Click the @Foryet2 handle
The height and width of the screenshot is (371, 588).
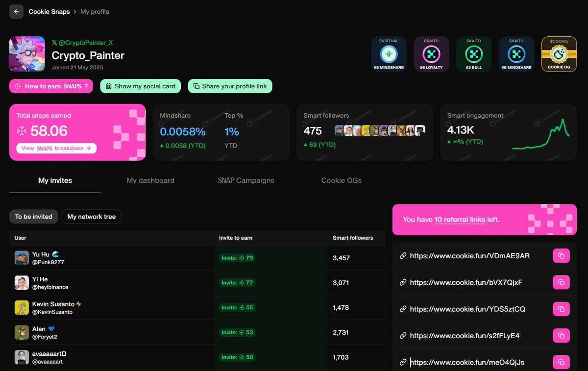(x=45, y=337)
